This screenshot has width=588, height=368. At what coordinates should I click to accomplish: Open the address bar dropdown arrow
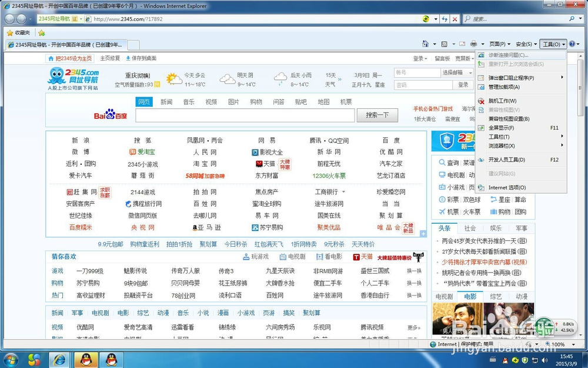435,19
